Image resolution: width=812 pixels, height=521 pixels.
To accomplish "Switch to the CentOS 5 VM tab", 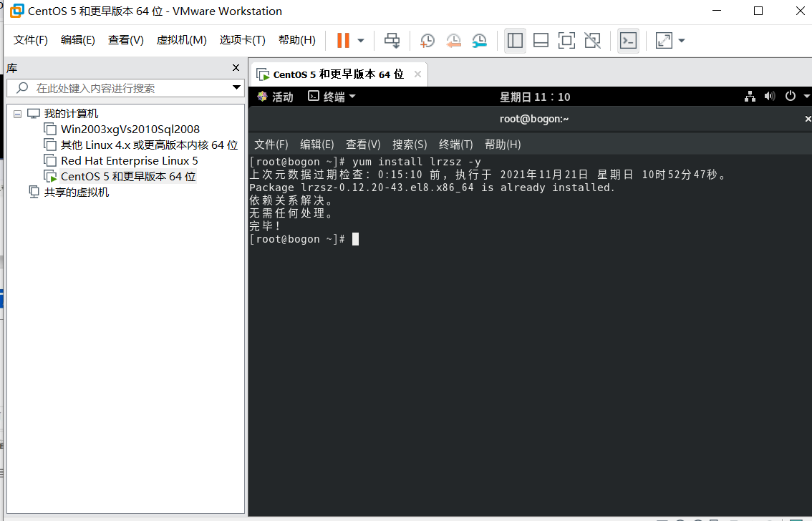I will [338, 74].
